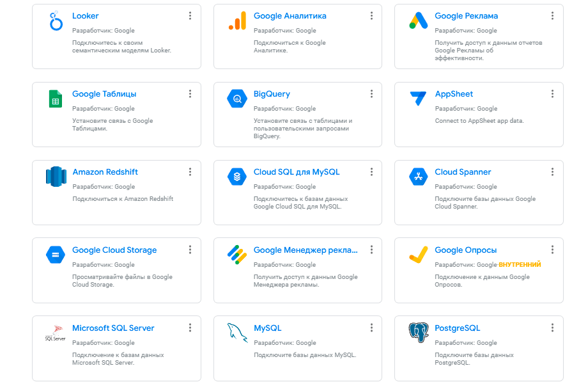Click the 'Подключиться к Amazon Redshift' description

tap(123, 199)
